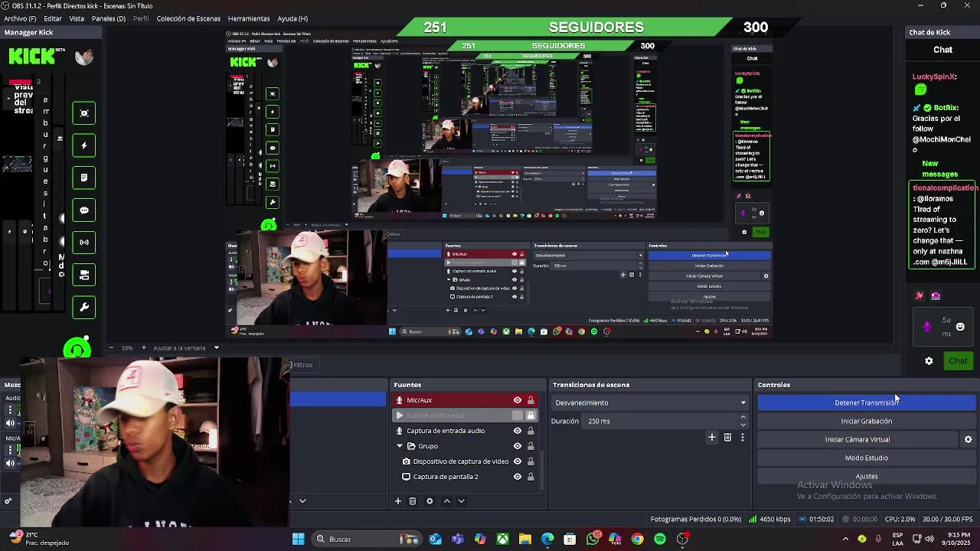Click Detener Transmisión button

(867, 403)
